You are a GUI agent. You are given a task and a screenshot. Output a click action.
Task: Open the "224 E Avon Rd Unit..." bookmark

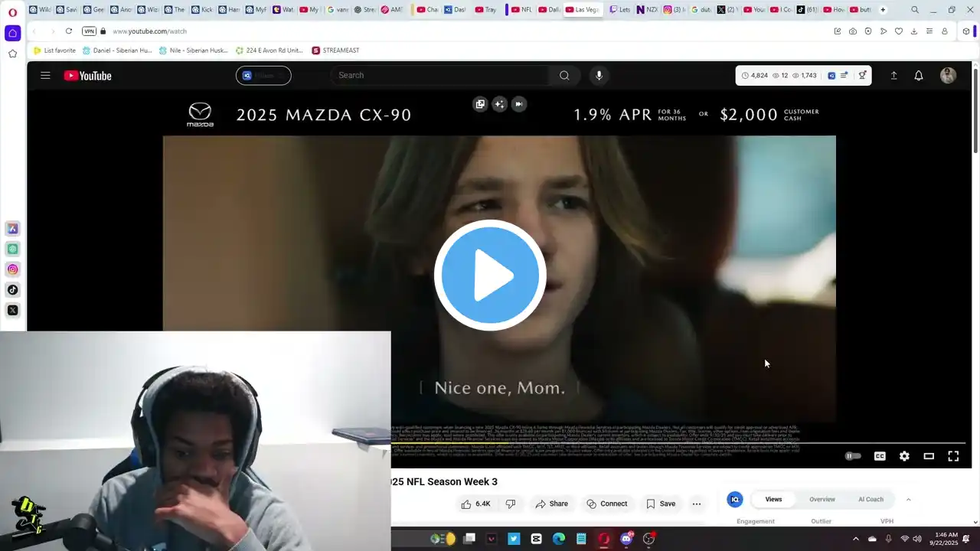click(x=269, y=51)
